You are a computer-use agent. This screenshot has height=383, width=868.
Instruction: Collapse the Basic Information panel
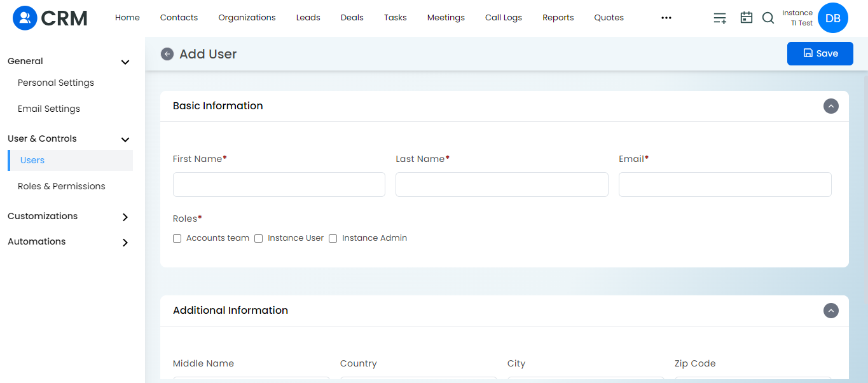tap(831, 106)
